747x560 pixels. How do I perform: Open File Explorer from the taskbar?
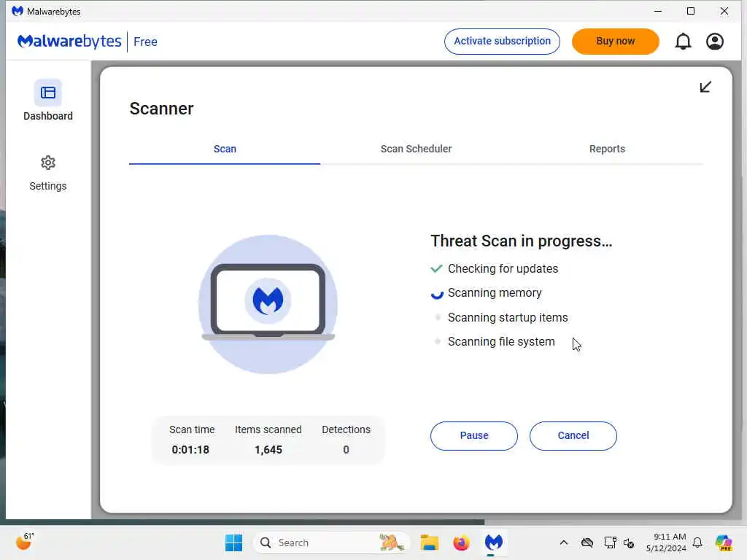pos(429,542)
